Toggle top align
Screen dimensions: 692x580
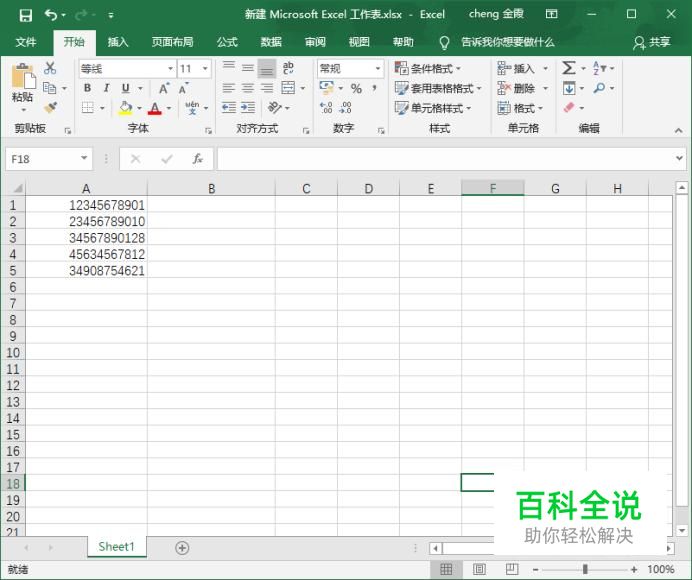229,68
